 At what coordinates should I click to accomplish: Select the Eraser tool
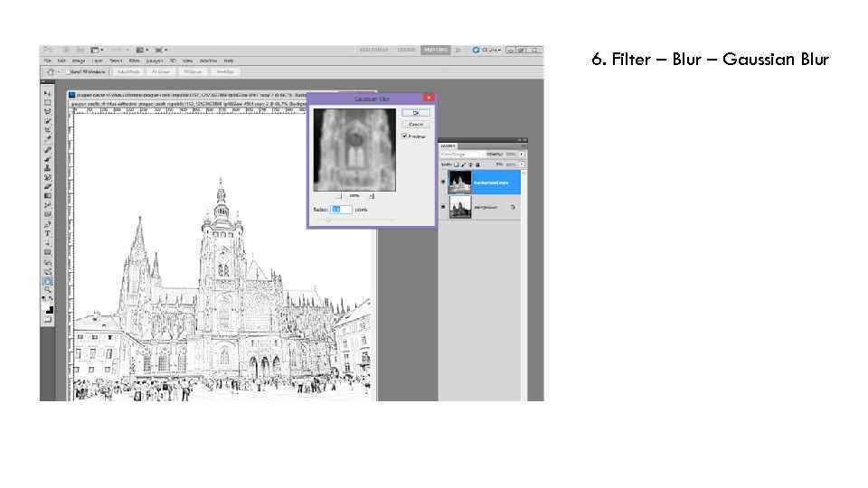[48, 187]
